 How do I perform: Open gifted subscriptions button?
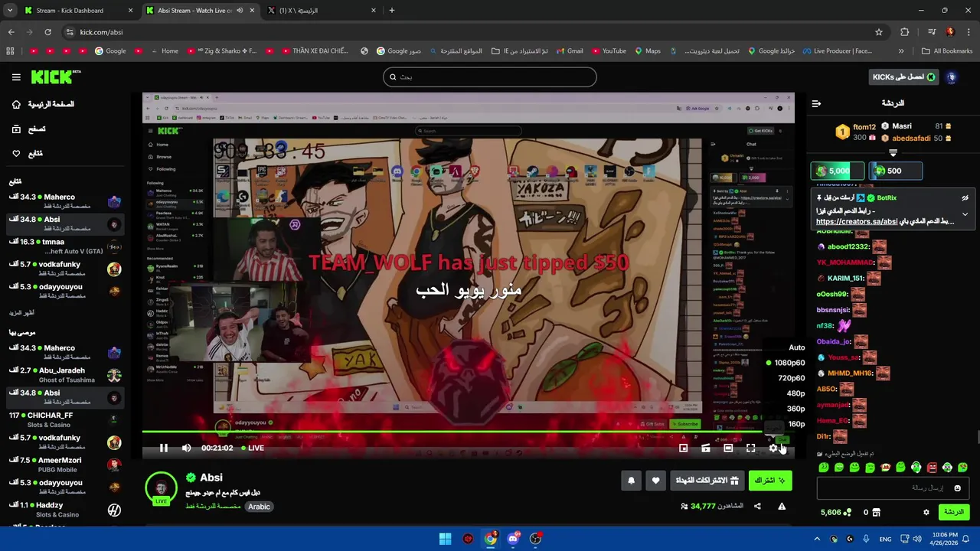(x=707, y=481)
